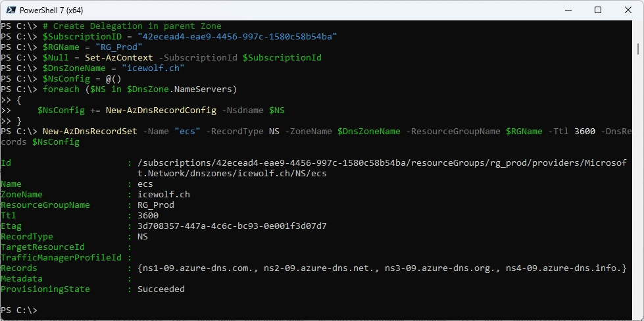This screenshot has height=321, width=644.
Task: Click the New-AzDnsRecordConfig cmdlet text
Action: (161, 111)
